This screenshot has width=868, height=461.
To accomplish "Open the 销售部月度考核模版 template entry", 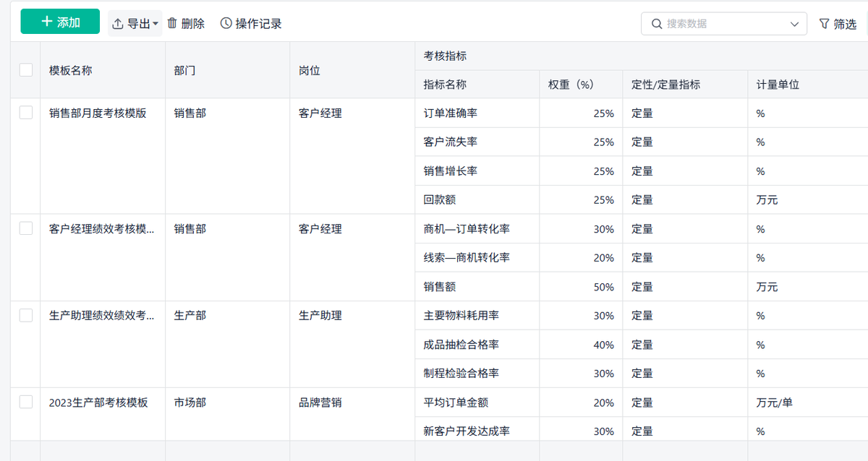I will point(98,113).
